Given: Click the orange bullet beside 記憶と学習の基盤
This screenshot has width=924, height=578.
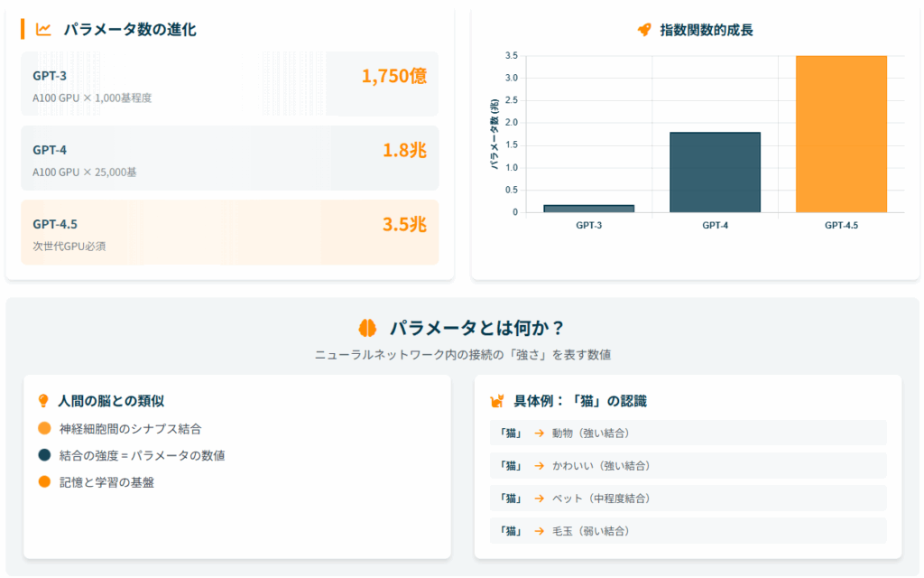Looking at the screenshot, I should click(44, 482).
